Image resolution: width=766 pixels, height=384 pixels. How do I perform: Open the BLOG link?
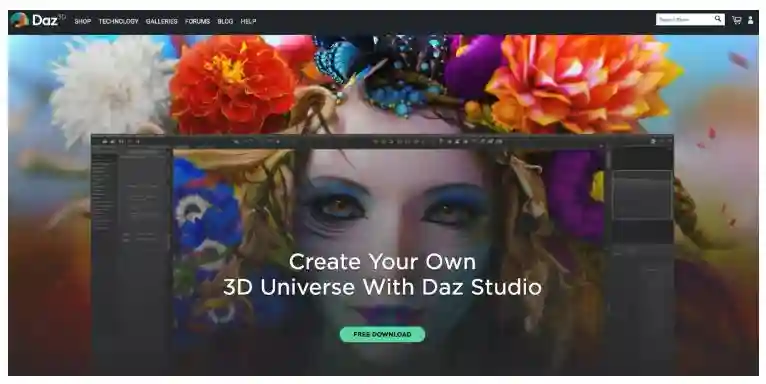225,21
